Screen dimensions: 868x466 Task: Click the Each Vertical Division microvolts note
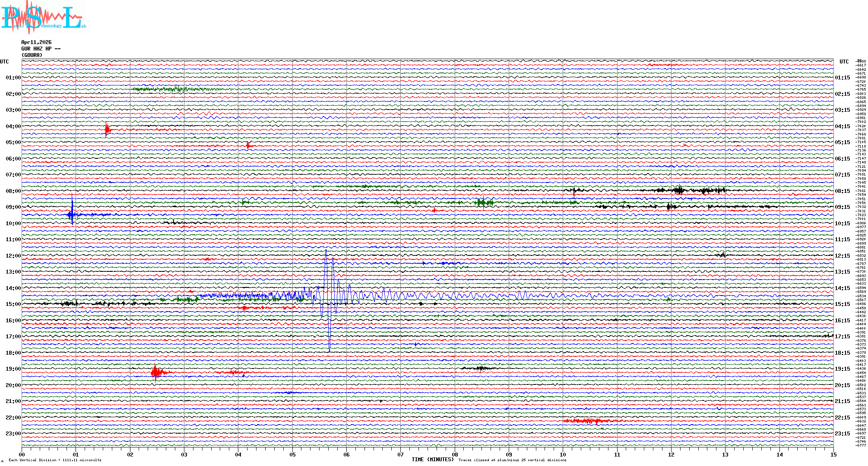[55, 460]
